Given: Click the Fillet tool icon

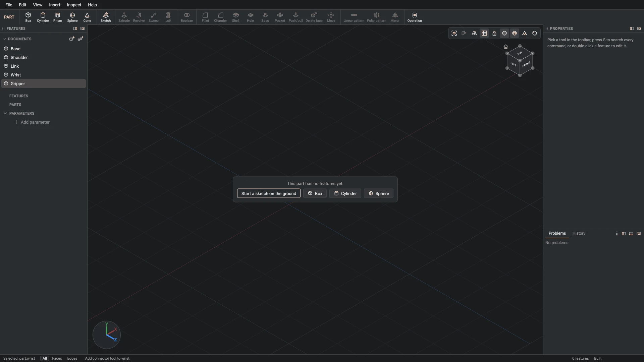Looking at the screenshot, I should [205, 17].
